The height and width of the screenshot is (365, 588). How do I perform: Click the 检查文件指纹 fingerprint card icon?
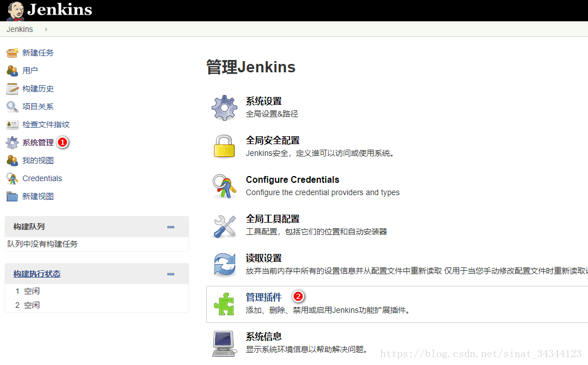tap(12, 124)
